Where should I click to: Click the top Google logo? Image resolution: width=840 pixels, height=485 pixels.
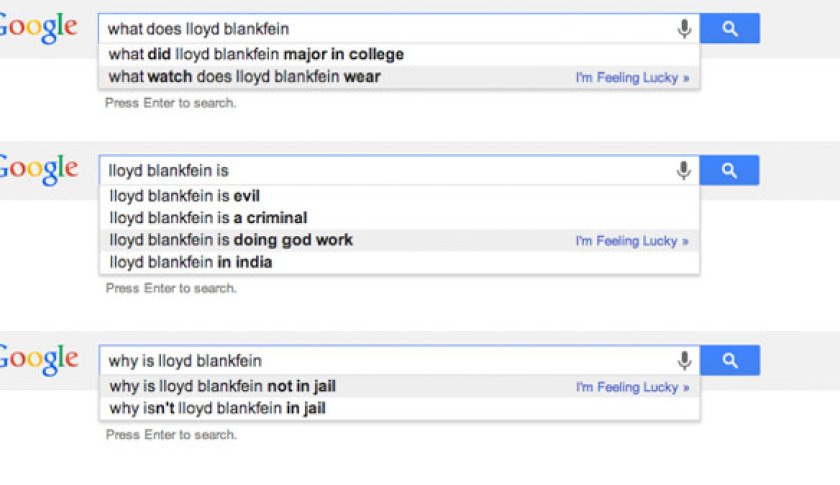pos(38,27)
